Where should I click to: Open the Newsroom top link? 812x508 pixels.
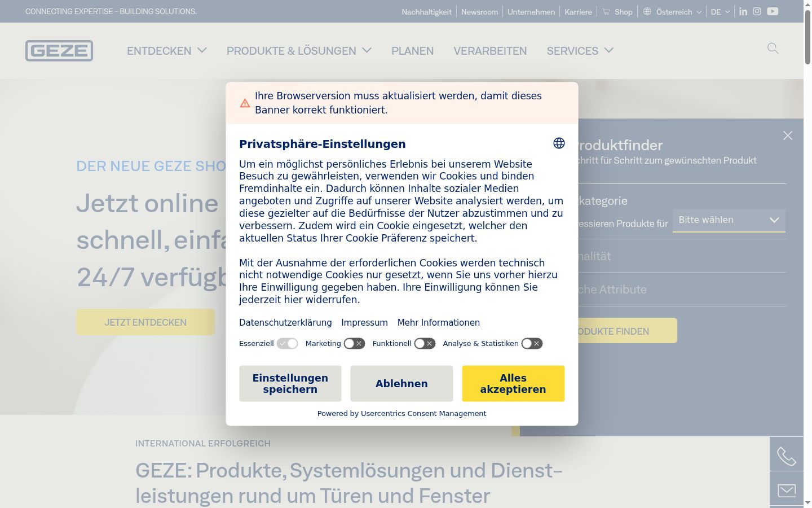[x=480, y=12]
